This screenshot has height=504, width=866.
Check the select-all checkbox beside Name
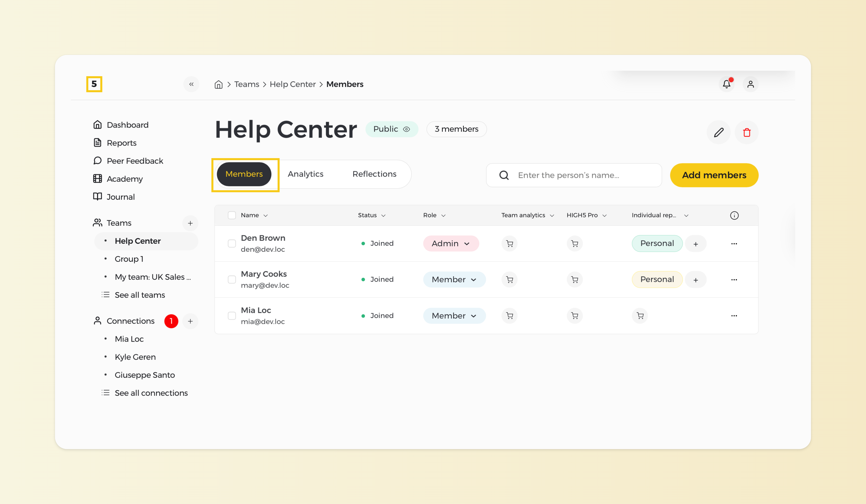coord(232,215)
